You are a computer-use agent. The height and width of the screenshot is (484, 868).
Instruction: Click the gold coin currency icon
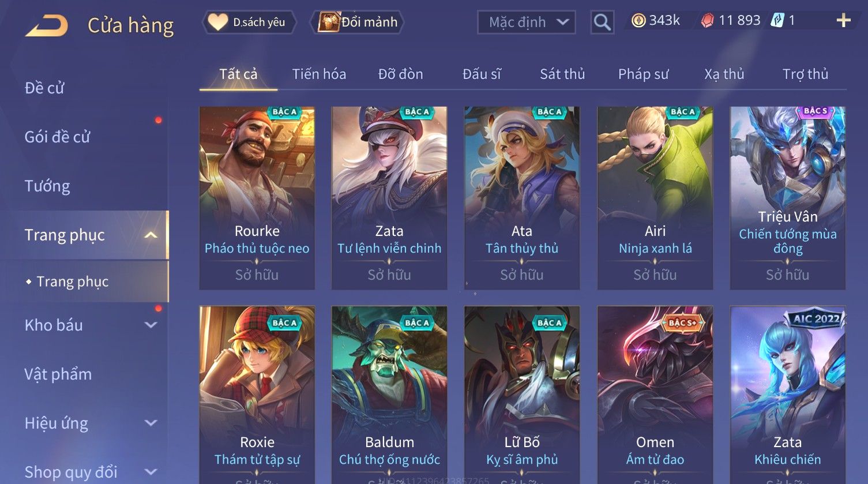(x=638, y=21)
